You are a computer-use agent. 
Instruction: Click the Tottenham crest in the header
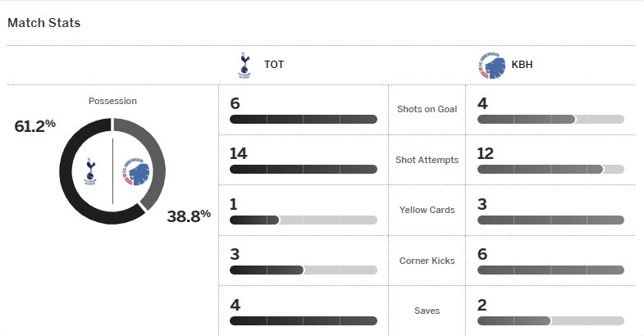click(242, 65)
